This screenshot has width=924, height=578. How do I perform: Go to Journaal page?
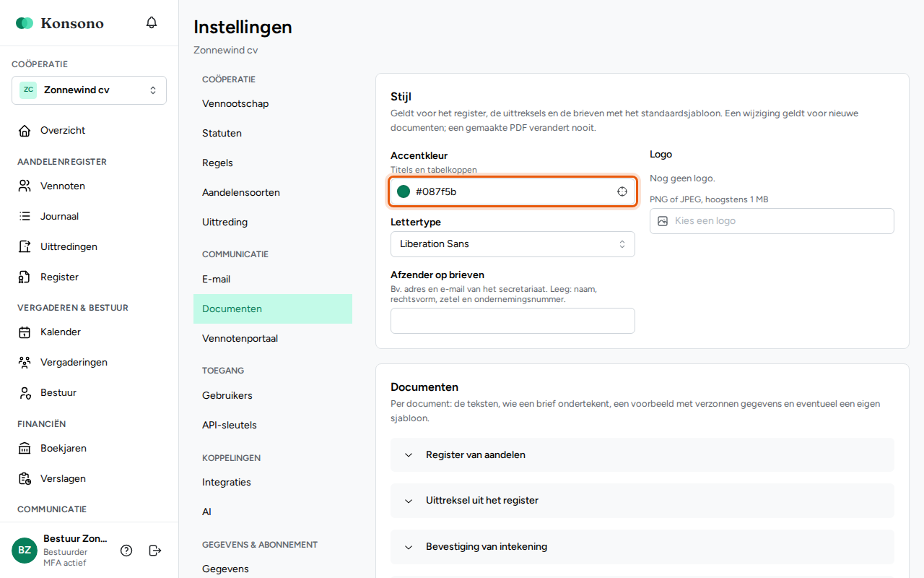[89, 217]
